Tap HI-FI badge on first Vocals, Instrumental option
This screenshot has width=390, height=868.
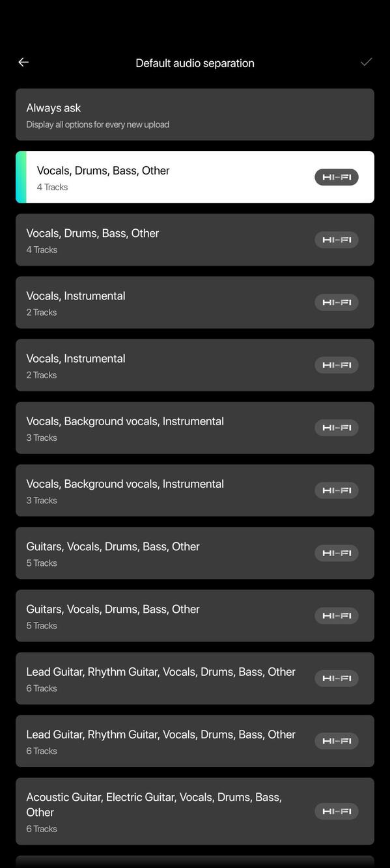tap(337, 302)
